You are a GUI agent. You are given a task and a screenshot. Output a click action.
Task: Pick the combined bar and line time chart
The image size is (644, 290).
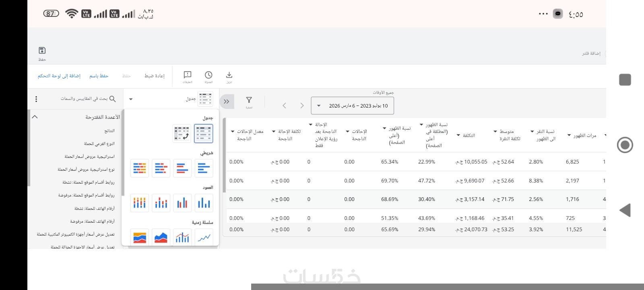point(182,237)
